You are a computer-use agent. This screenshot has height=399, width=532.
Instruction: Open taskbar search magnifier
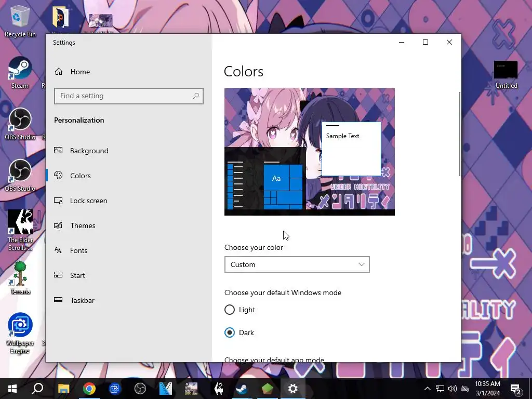(37, 389)
